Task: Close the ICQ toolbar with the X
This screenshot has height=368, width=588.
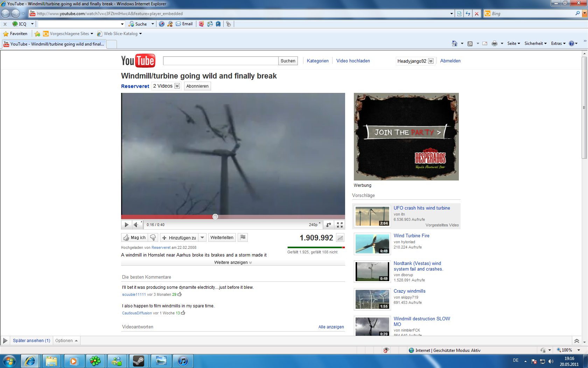Action: coord(5,24)
